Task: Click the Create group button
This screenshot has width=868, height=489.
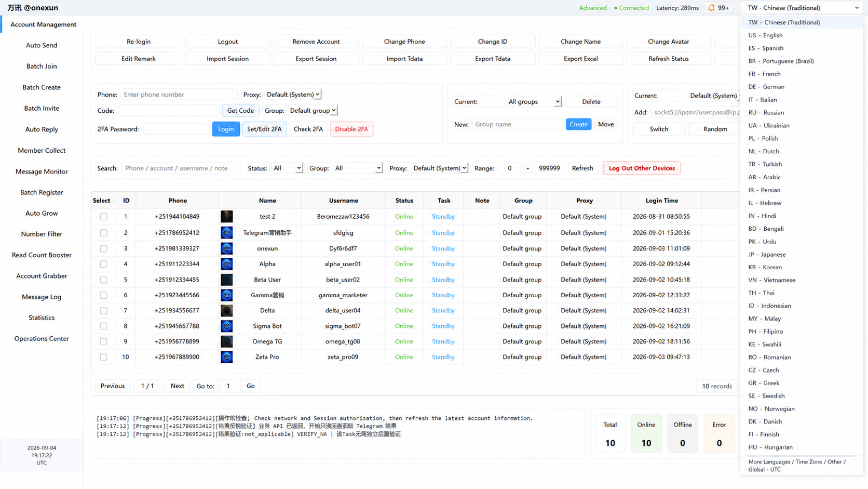Action: (x=578, y=125)
